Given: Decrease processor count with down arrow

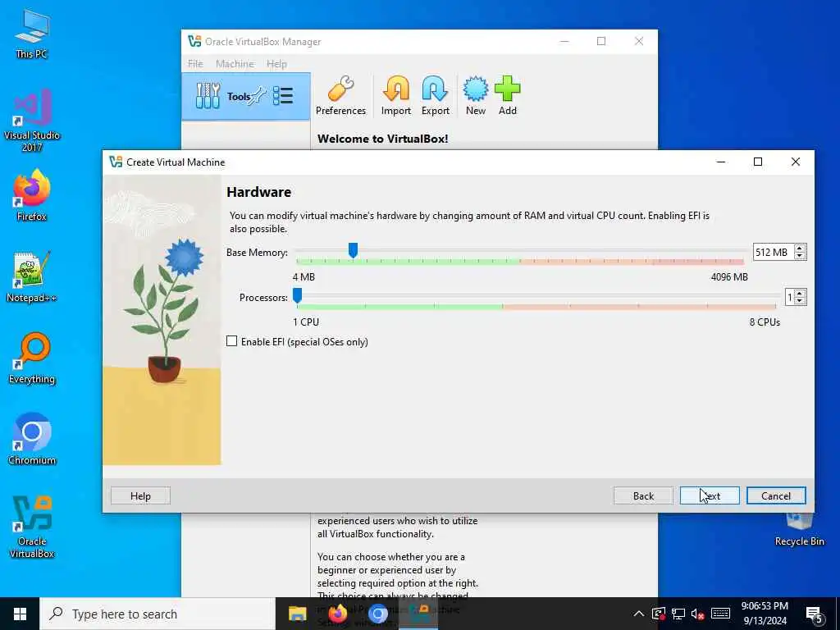Looking at the screenshot, I should [800, 301].
